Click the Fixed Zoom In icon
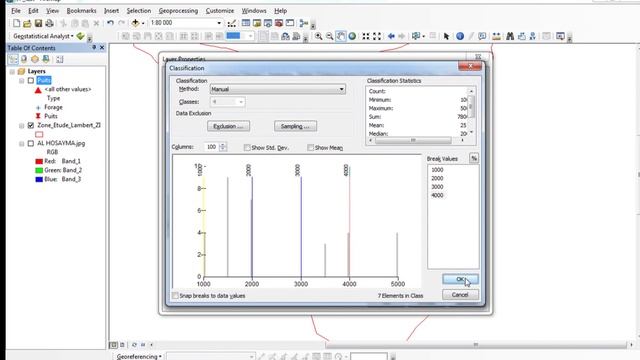 pos(366,36)
